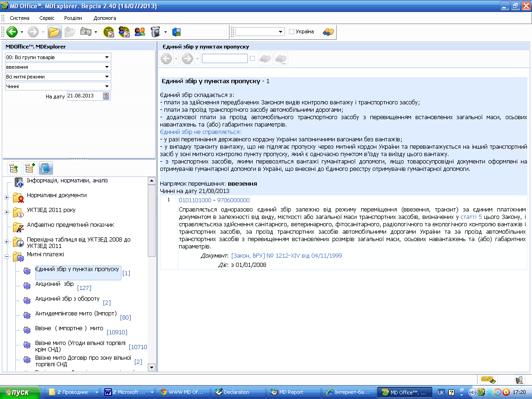This screenshot has height=399, width=532.
Task: Collapse the Митні платежі tree node
Action: coord(6,256)
